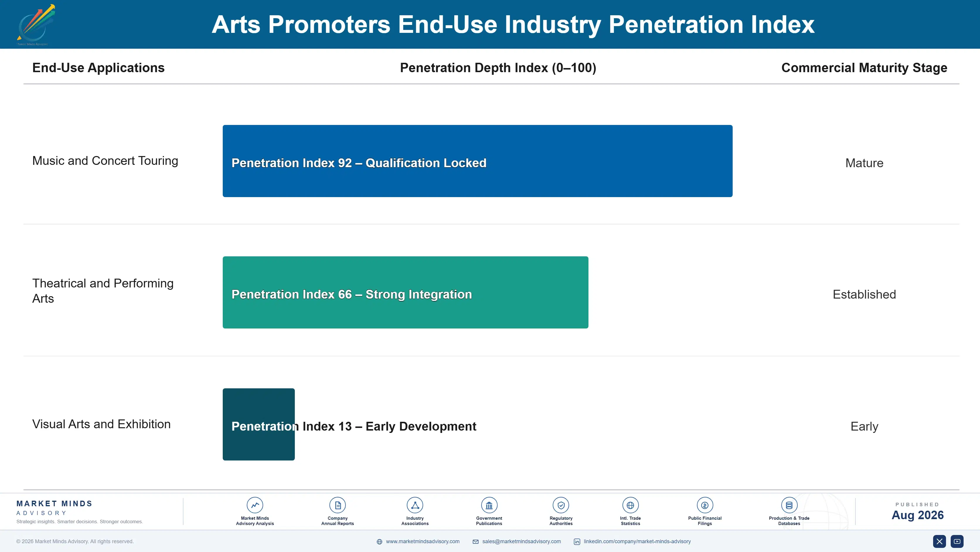980x552 pixels.
Task: Click the MARKET MINDS ADVISORY footer wordmark
Action: (55, 508)
